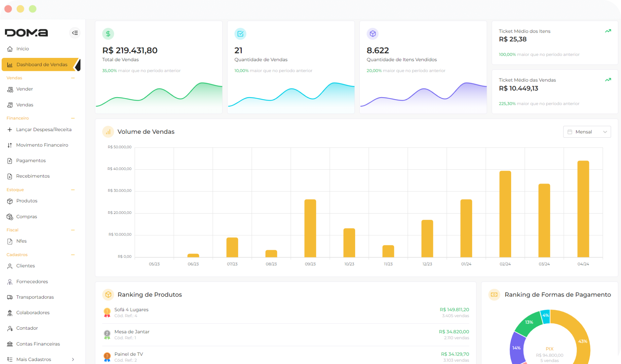Click the 12/23 bar in the sales chart
This screenshot has width=621, height=364.
[x=427, y=238]
